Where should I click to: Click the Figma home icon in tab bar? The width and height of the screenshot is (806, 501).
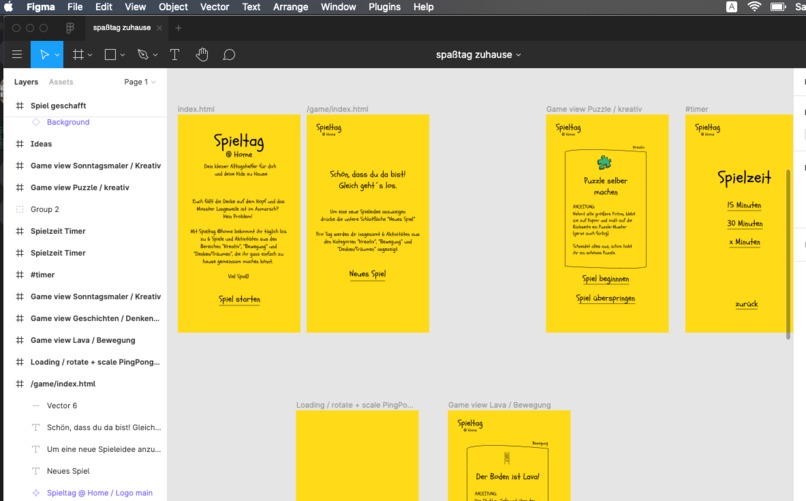pyautogui.click(x=70, y=28)
